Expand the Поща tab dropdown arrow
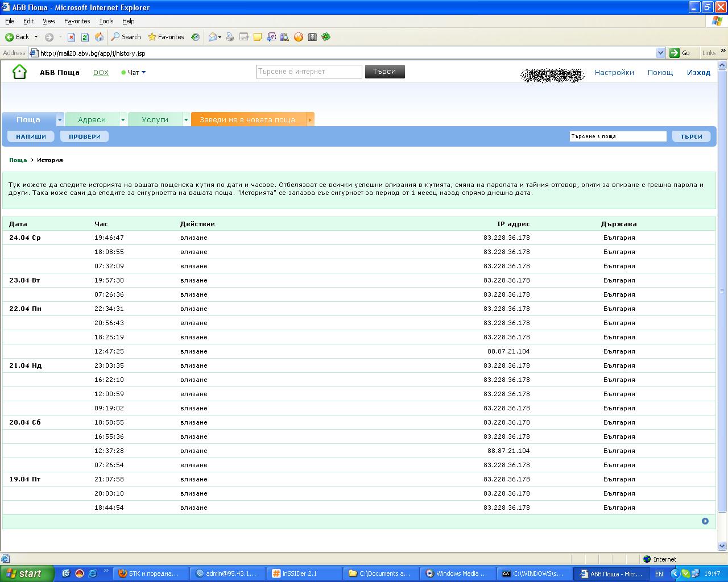 (60, 120)
